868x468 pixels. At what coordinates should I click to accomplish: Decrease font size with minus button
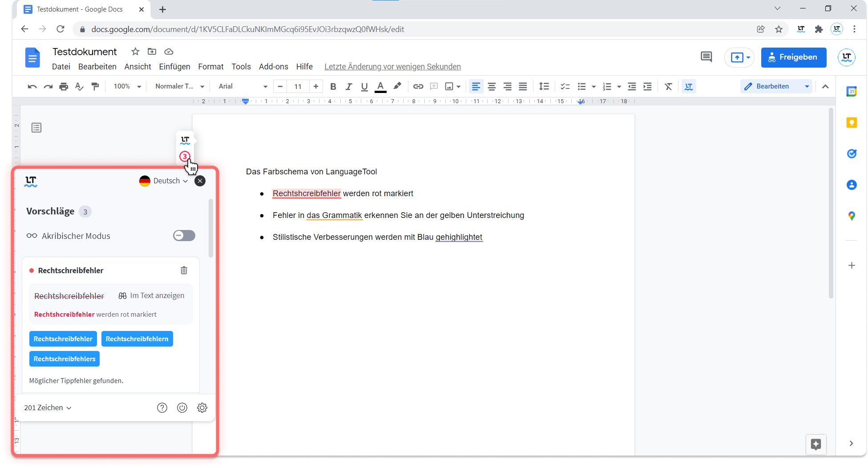pos(280,86)
